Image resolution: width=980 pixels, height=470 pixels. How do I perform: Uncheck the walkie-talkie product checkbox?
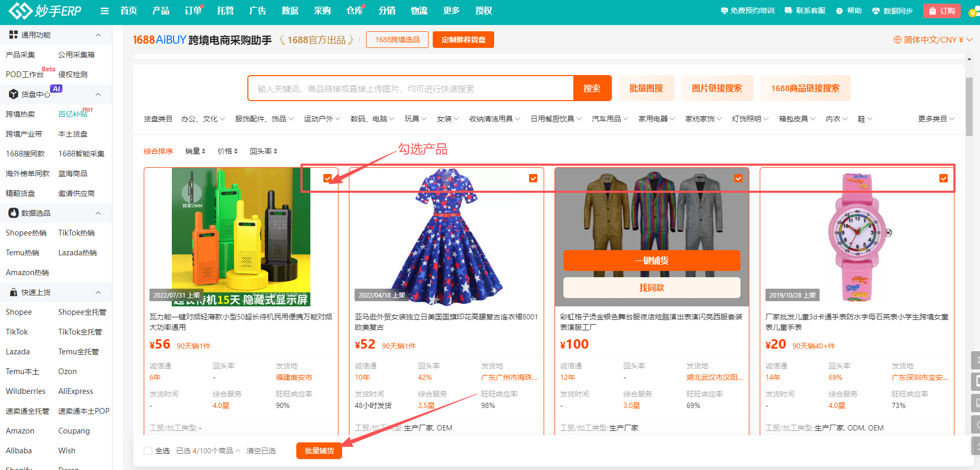coord(328,178)
